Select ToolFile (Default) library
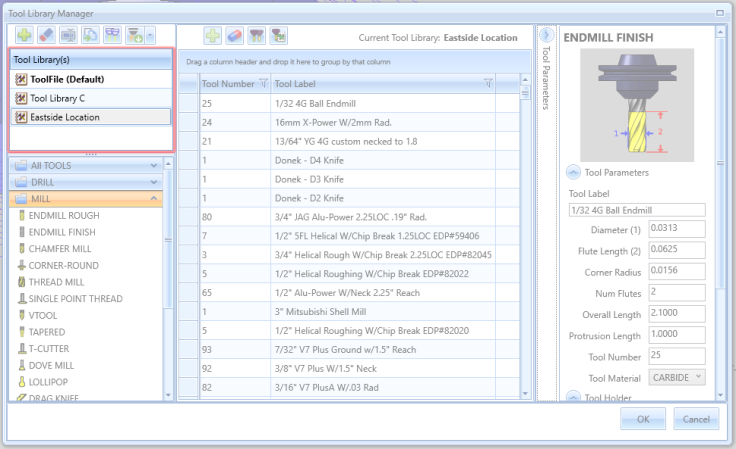 [92, 79]
